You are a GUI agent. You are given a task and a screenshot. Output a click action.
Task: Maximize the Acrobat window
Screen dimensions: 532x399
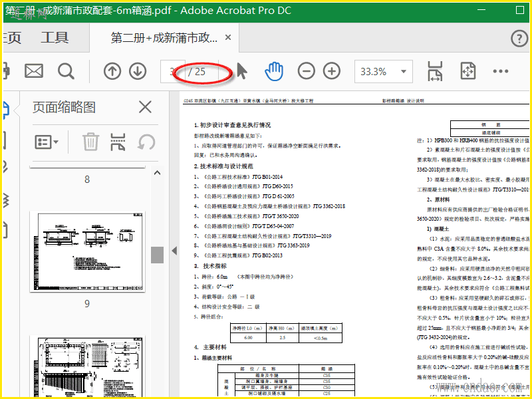click(x=520, y=10)
